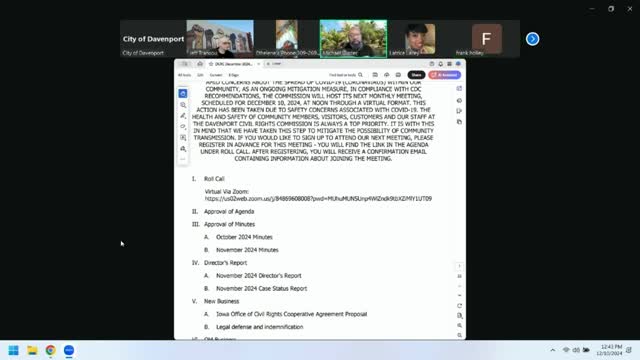
Task: Open Chrome from the taskbar
Action: coord(51,350)
